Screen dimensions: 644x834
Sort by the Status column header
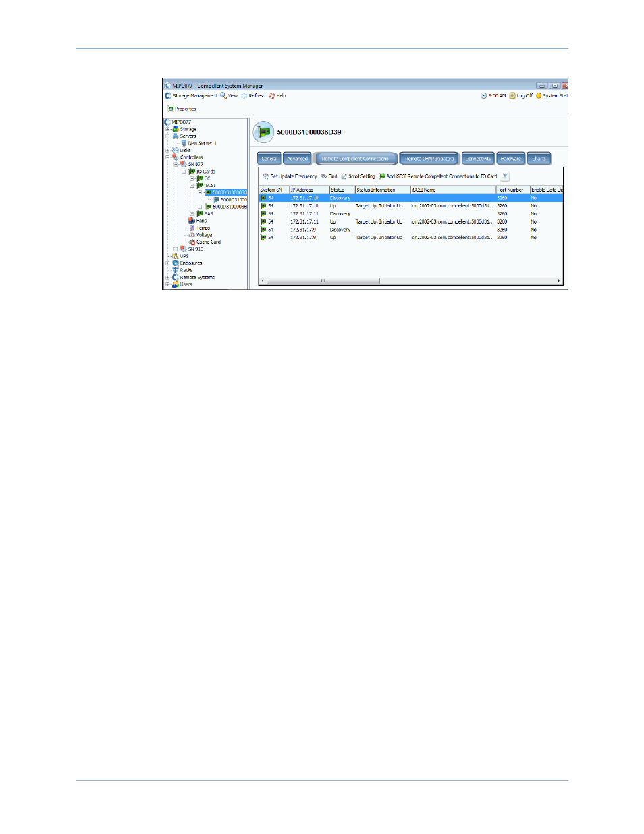pos(342,190)
